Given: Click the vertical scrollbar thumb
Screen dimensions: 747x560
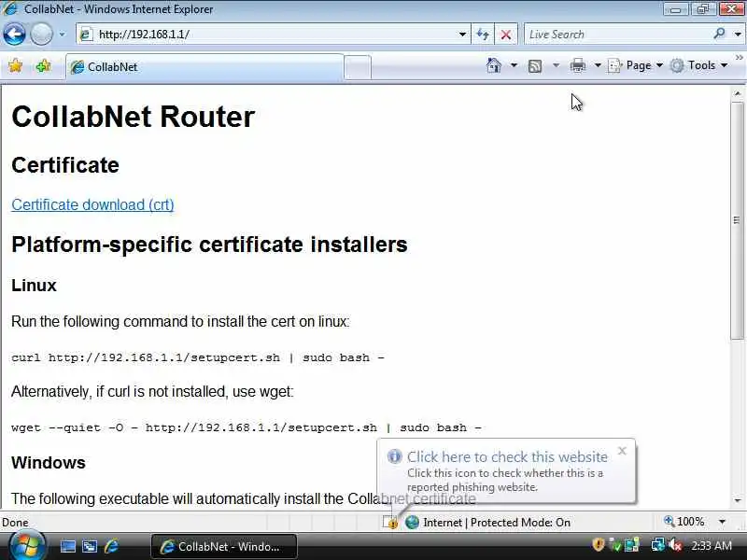Looking at the screenshot, I should [738, 220].
